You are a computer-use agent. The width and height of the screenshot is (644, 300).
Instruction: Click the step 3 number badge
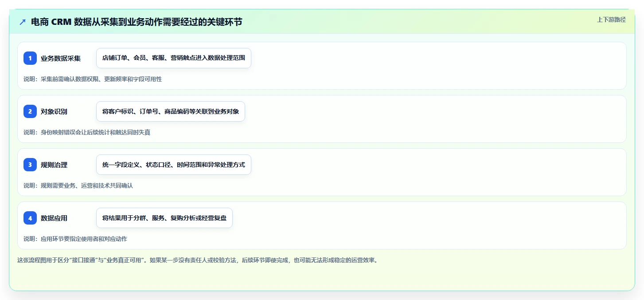click(30, 165)
